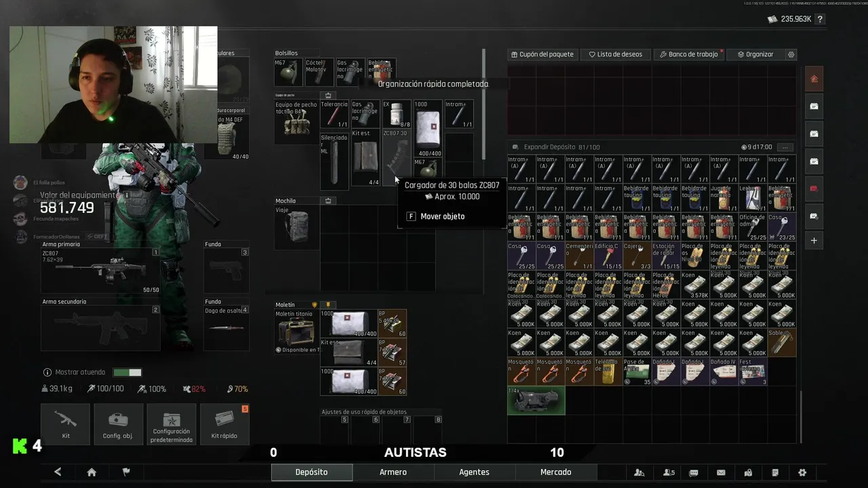Viewport: 868px width, 488px height.
Task: Open Configuración predeterminada
Action: click(x=172, y=424)
